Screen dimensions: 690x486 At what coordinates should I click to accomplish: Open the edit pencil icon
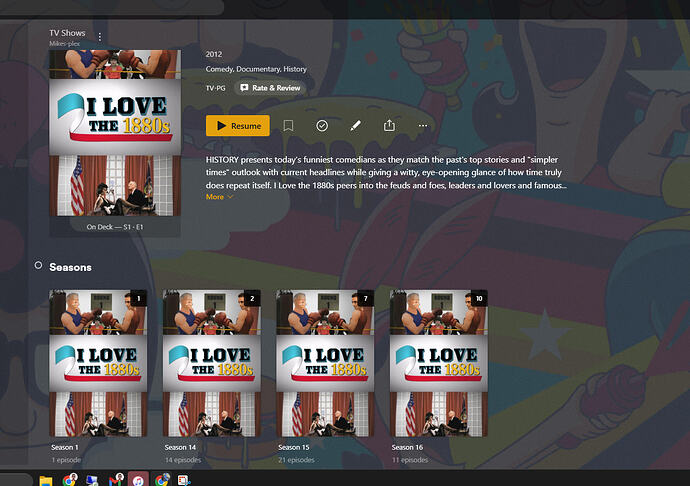(x=356, y=126)
